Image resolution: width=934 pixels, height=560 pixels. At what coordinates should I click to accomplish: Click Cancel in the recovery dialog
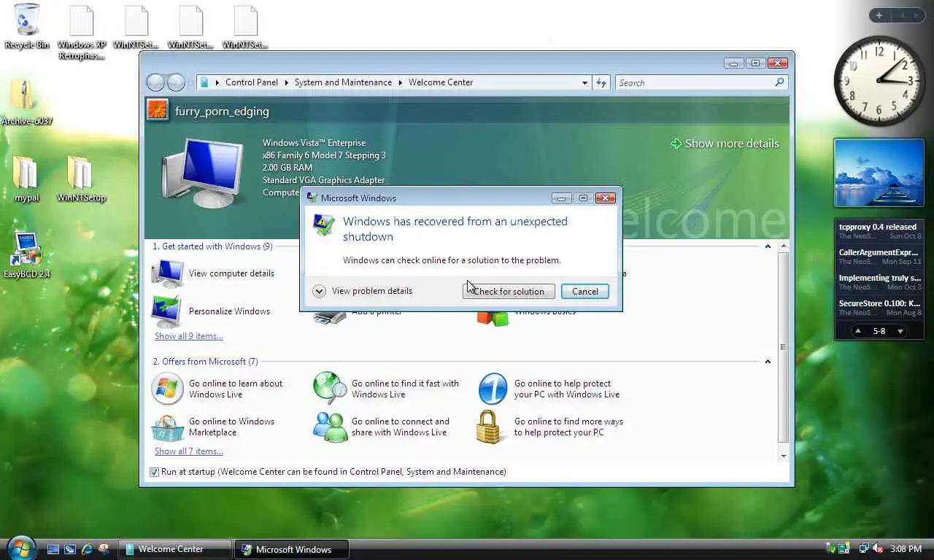584,291
